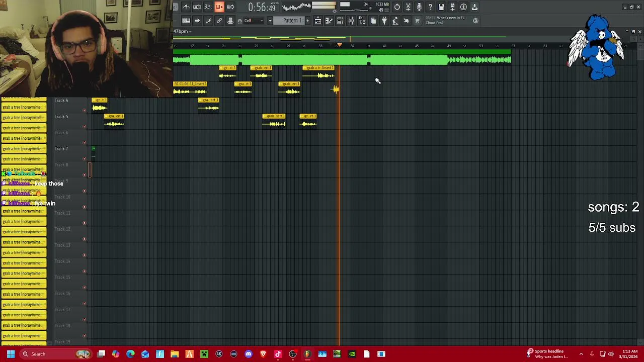Click the CPU and memory meter panel
The image size is (644, 362).
click(364, 7)
